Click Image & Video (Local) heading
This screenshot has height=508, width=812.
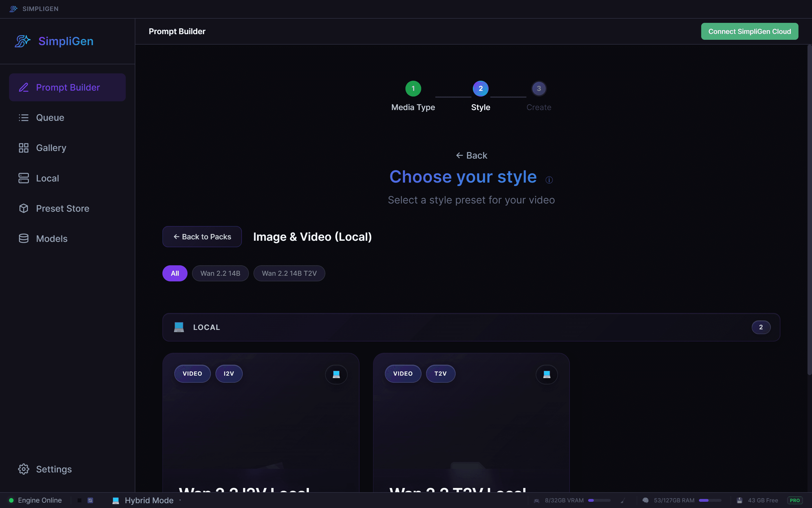click(x=312, y=237)
